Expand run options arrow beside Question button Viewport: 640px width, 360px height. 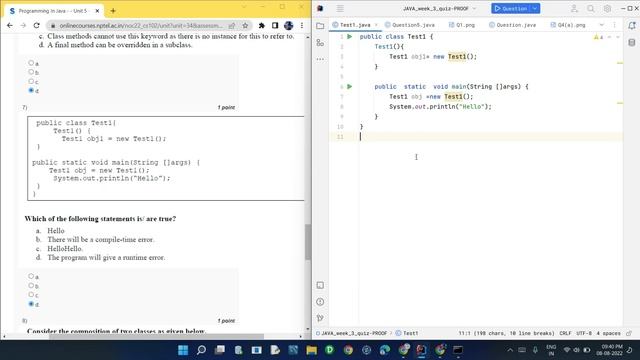point(535,8)
